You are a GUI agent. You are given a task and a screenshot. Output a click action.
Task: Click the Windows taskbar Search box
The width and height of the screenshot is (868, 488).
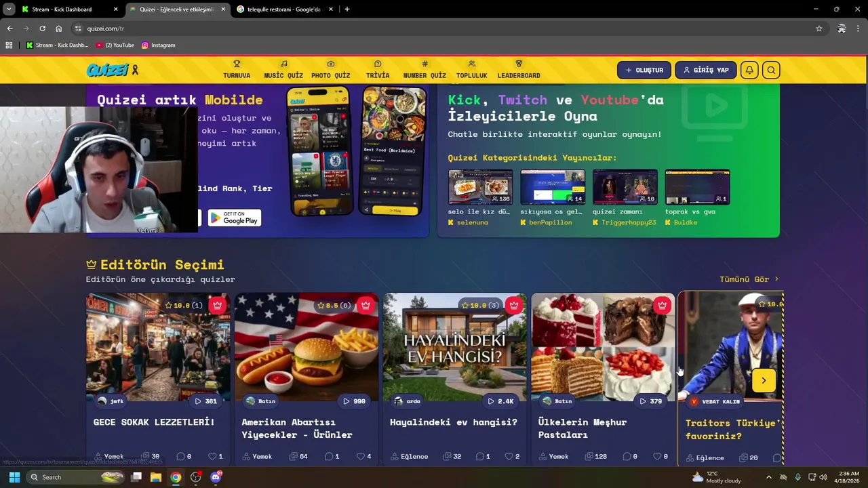(x=77, y=477)
